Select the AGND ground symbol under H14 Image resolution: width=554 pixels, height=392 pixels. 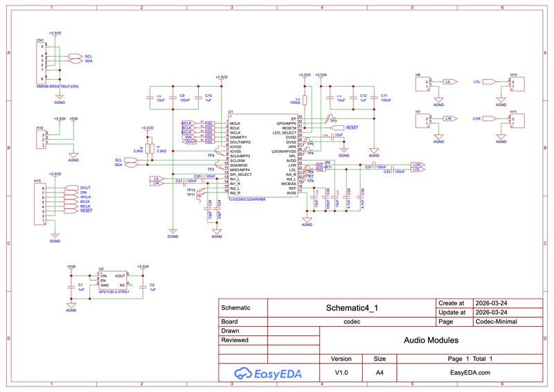pos(73,157)
